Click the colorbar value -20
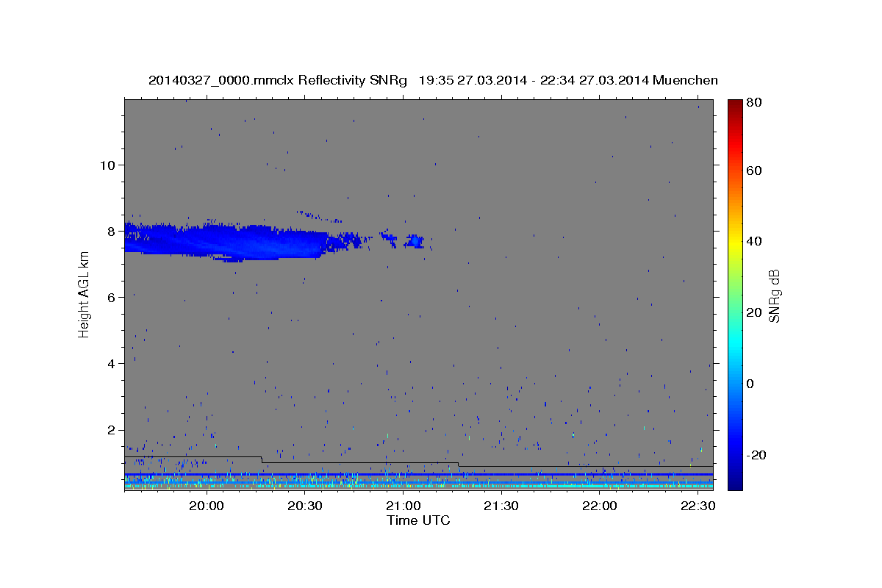The width and height of the screenshot is (882, 588). 756,455
